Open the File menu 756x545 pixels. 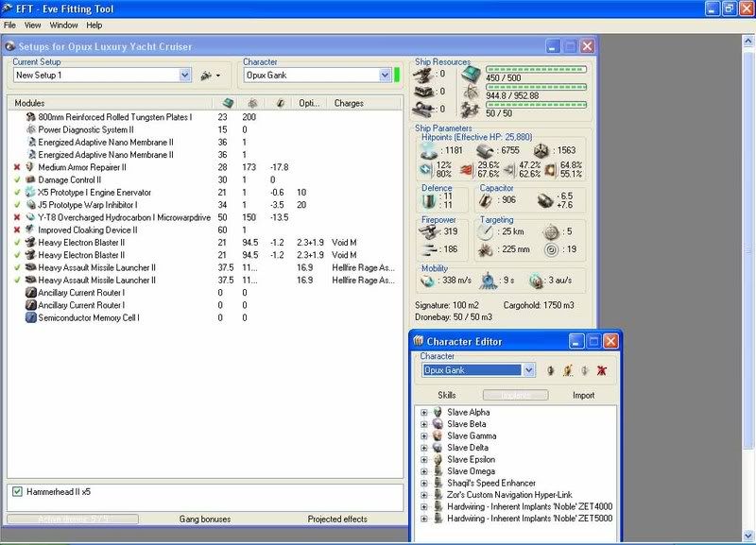click(x=9, y=26)
